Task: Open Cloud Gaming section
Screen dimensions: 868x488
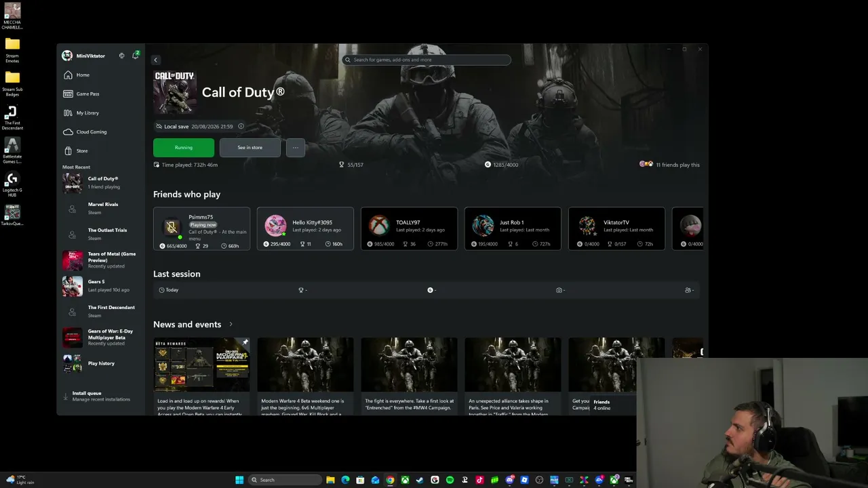Action: [x=102, y=131]
